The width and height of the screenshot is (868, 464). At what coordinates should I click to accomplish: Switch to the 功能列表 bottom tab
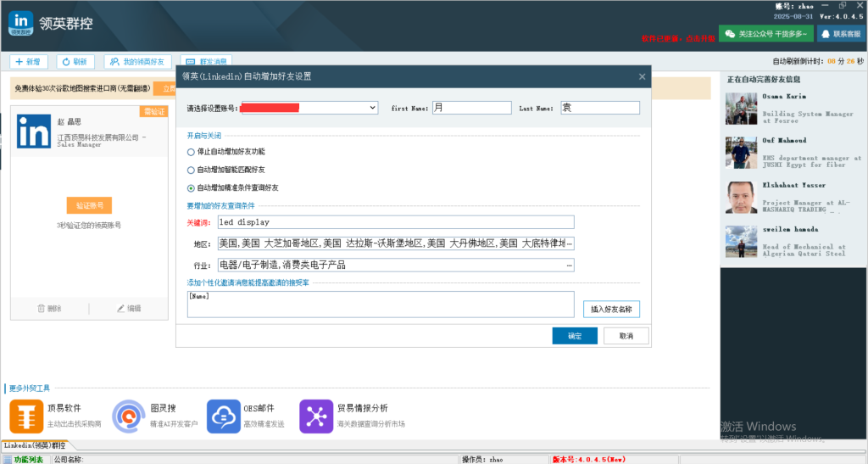(25, 459)
